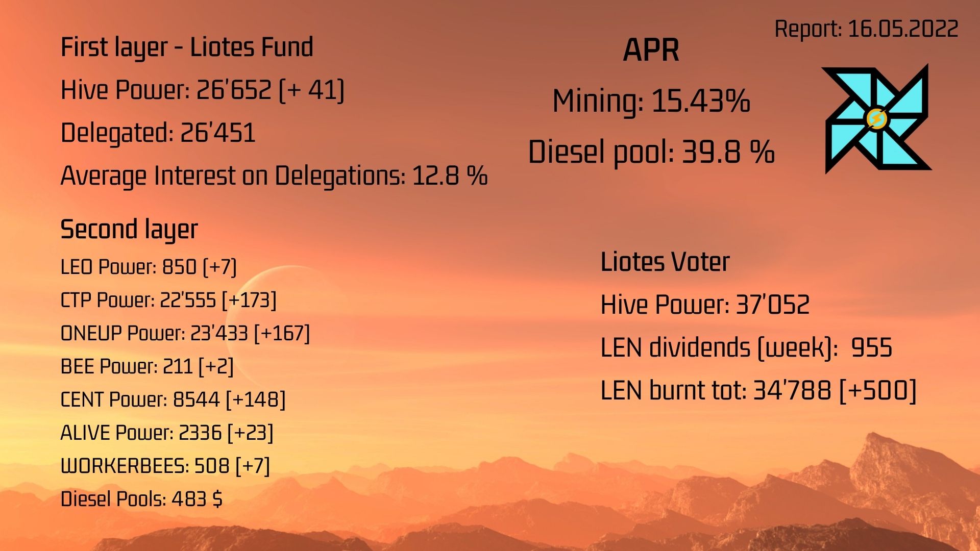Select the Second layer heading
980x551 pixels.
click(129, 230)
